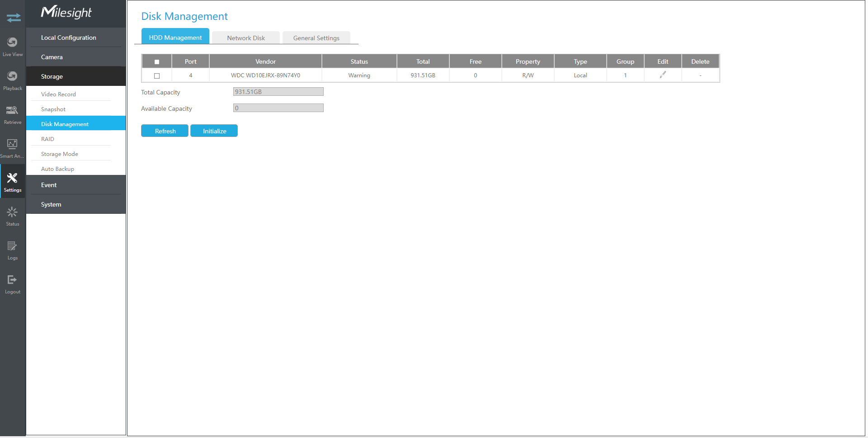Expand Event menu section
This screenshot has height=438, width=868.
point(76,185)
